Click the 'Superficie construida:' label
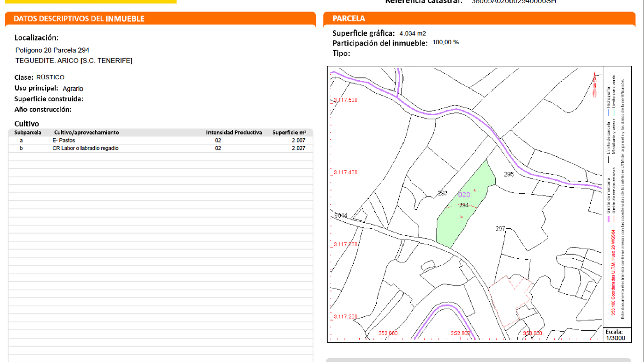The image size is (644, 362). coord(49,99)
